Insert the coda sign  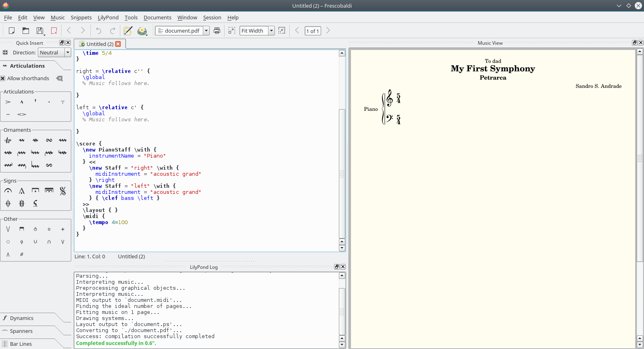pyautogui.click(x=8, y=204)
